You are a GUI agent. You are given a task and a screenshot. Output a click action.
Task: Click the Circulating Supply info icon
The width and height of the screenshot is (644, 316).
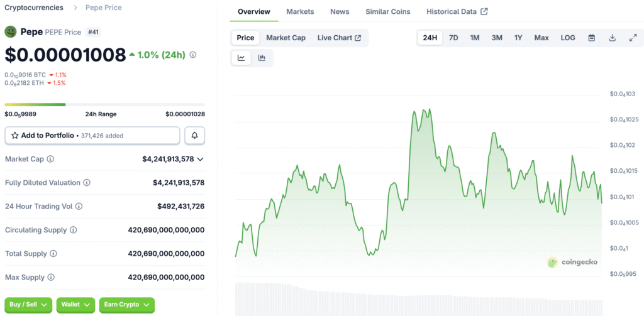[73, 230]
